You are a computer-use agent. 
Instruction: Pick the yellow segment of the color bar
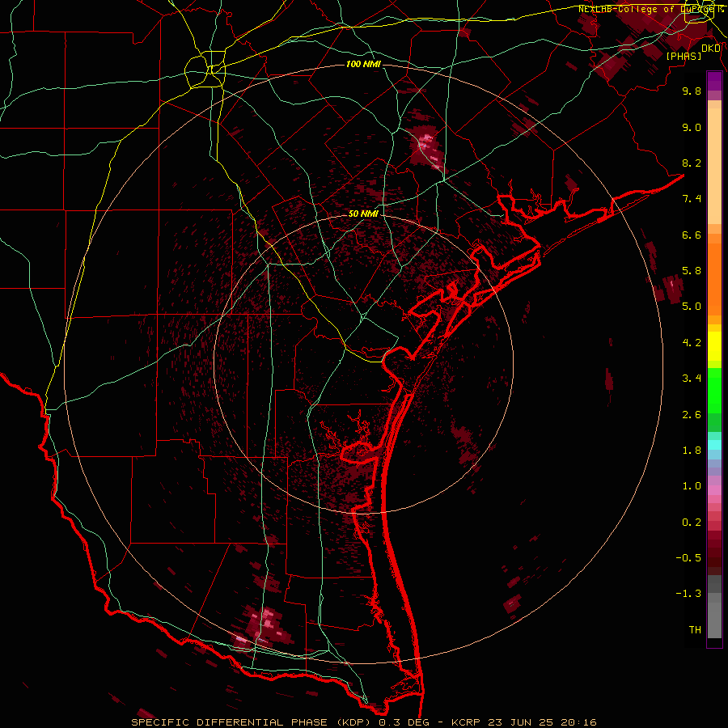714,346
